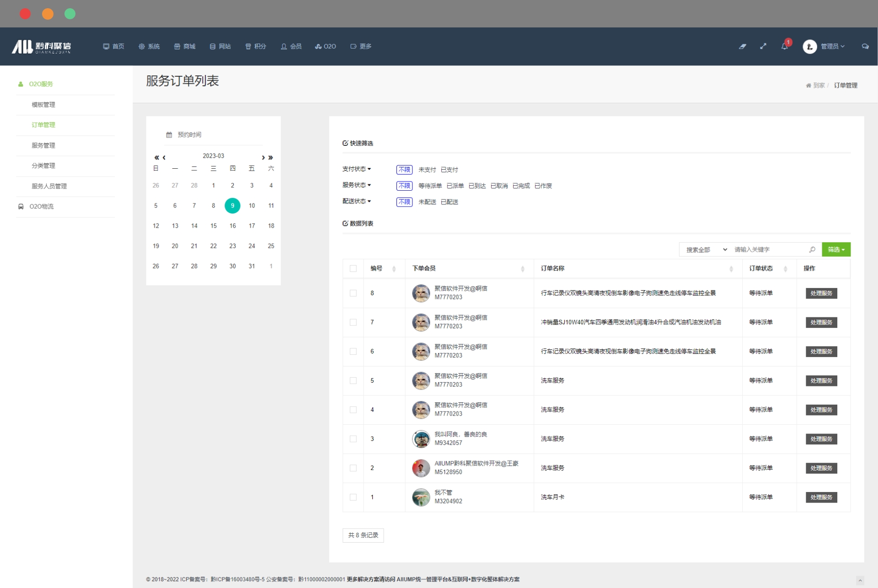
Task: Click 处理服务 button for order 5
Action: [x=821, y=380]
